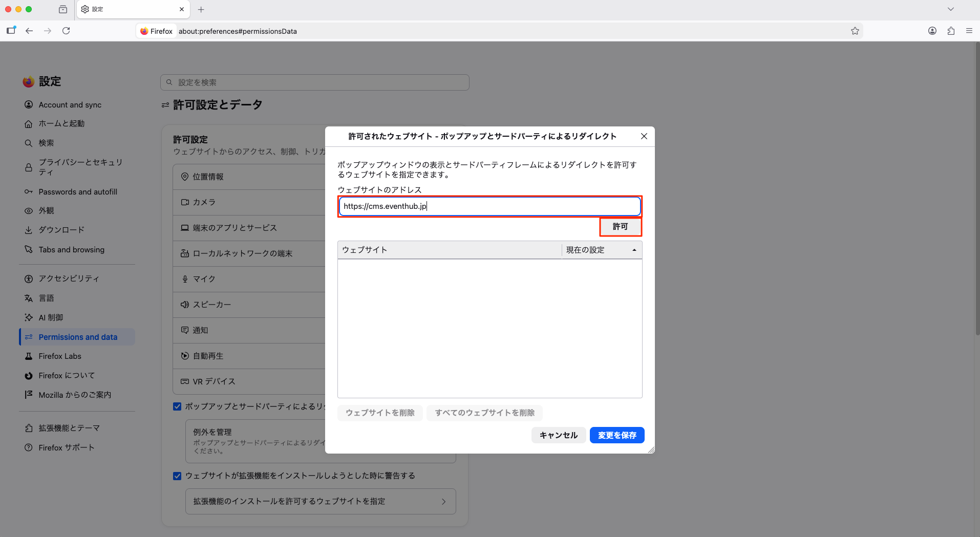The image size is (980, 537).
Task: Open 位置情報 permission settings
Action: [x=249, y=177]
